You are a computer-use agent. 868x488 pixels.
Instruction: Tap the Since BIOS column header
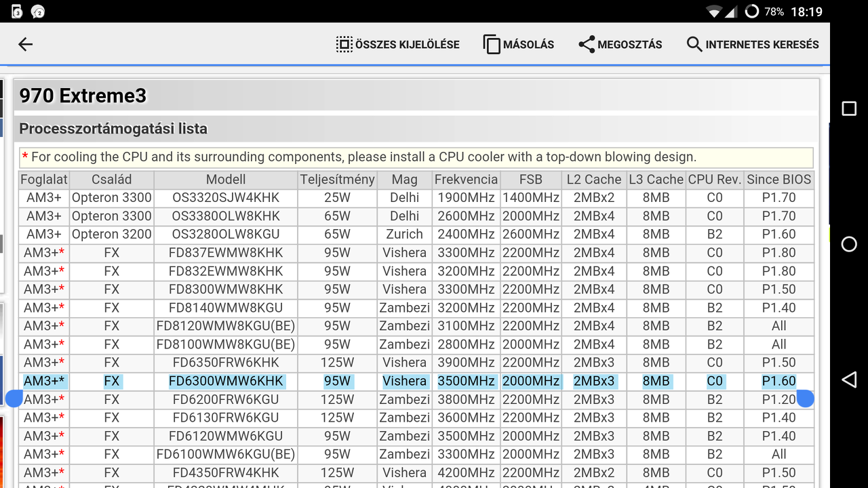(779, 180)
